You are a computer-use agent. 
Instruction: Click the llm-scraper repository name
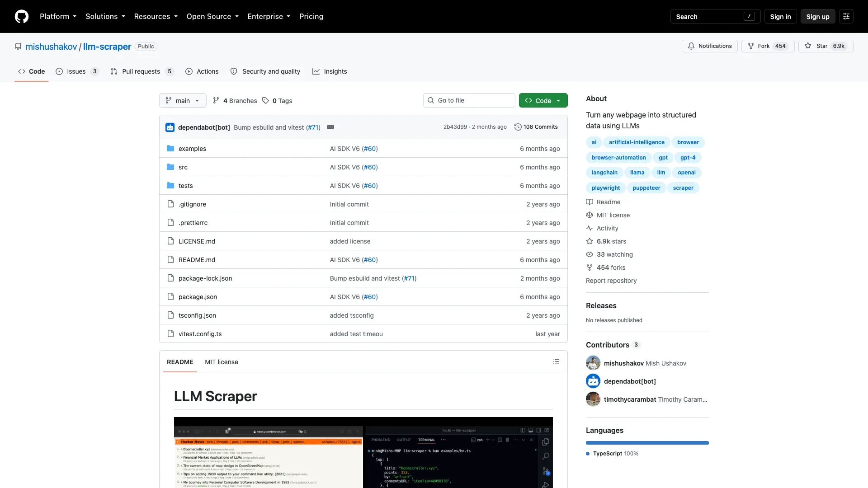(x=107, y=47)
